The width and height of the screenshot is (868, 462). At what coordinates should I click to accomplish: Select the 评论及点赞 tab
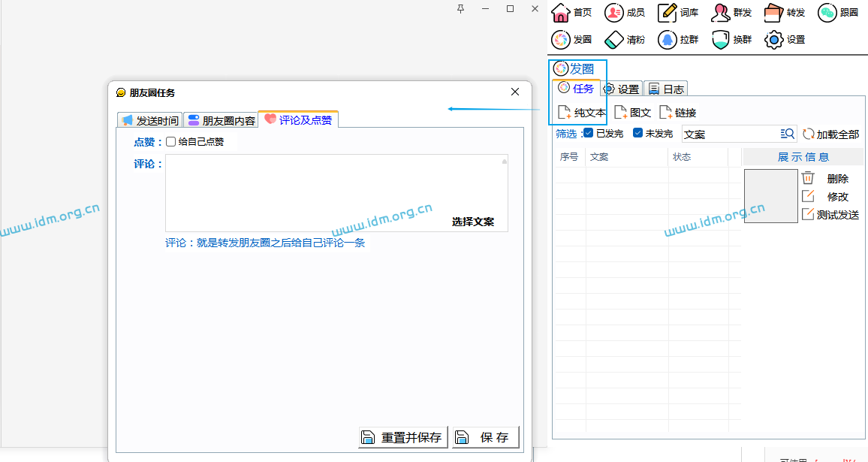click(298, 119)
